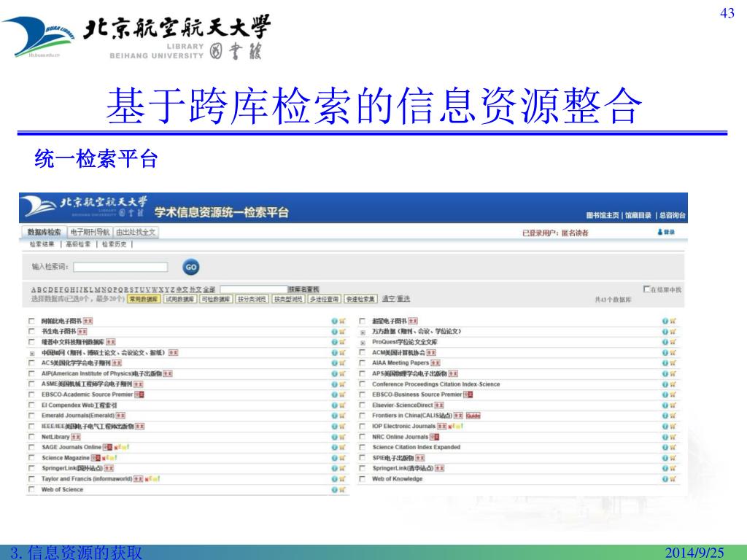Click red Guide badge beside Frontiers in China
747x560 pixels.
[473, 416]
